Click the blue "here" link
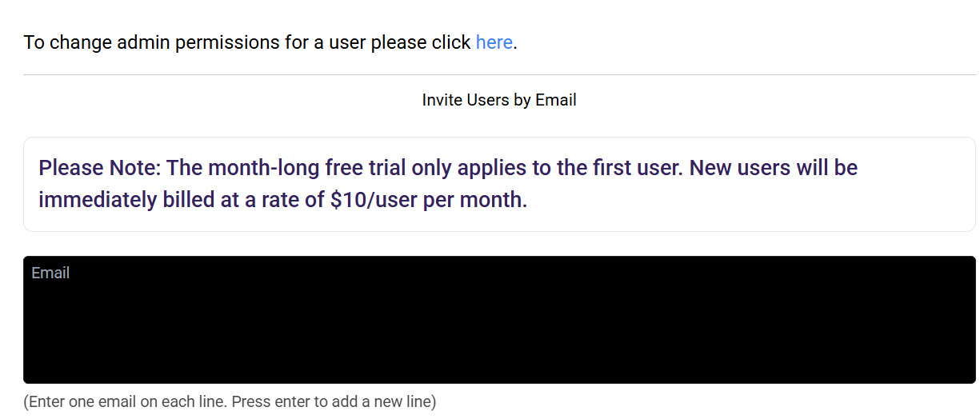The width and height of the screenshot is (980, 419). (494, 42)
